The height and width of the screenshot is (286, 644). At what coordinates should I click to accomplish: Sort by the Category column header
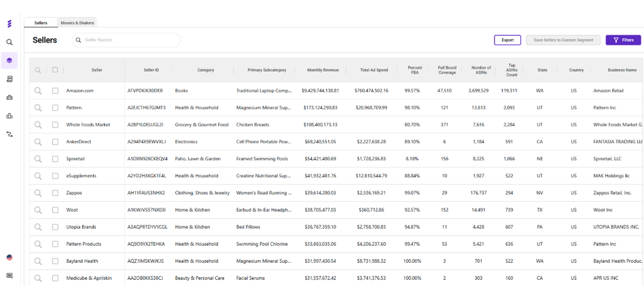pos(206,70)
